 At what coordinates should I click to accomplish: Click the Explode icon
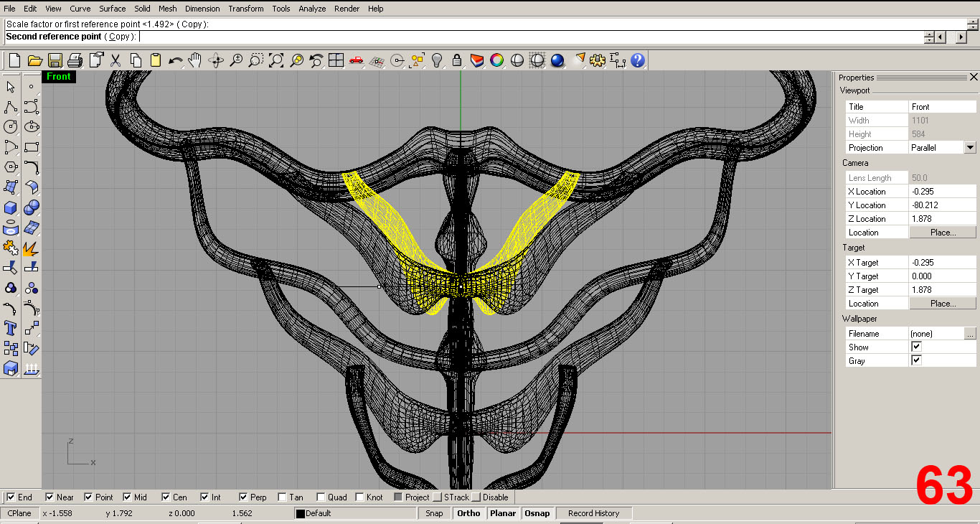tap(32, 248)
